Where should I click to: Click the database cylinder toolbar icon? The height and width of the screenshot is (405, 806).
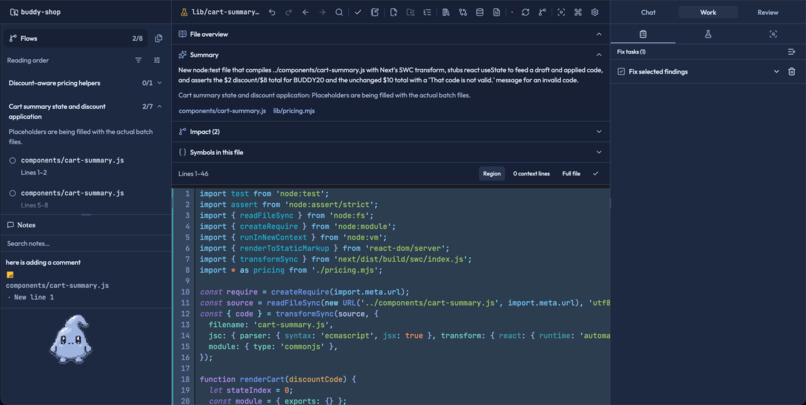point(480,12)
